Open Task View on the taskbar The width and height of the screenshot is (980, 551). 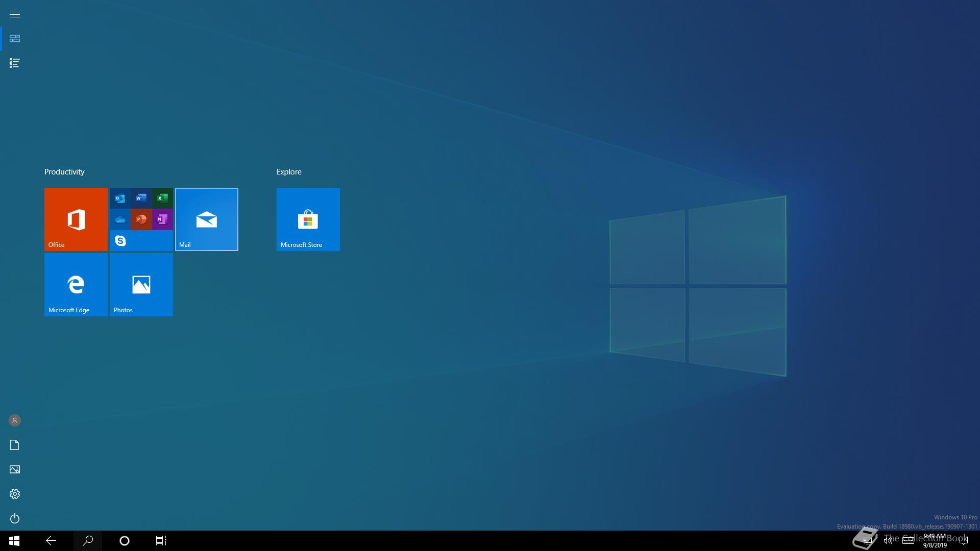tap(161, 541)
